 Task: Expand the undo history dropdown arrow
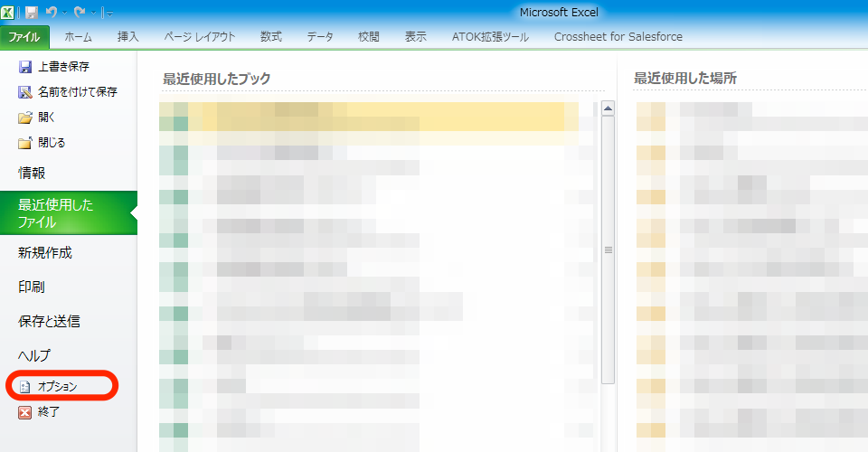64,13
